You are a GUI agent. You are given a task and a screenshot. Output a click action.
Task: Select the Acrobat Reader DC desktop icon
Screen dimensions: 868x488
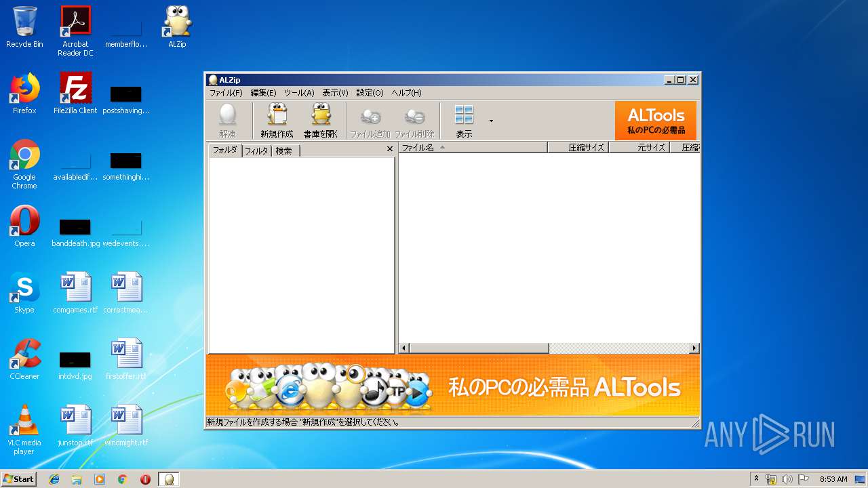[75, 31]
